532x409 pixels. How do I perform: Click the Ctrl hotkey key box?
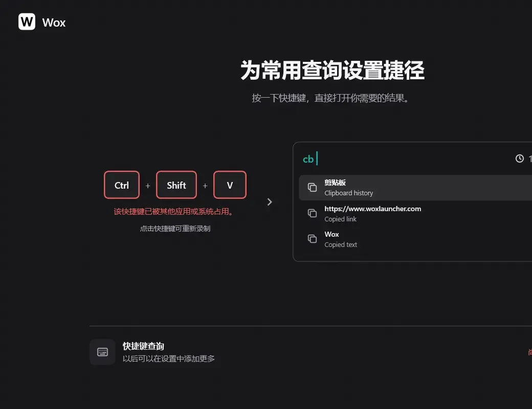coord(122,185)
